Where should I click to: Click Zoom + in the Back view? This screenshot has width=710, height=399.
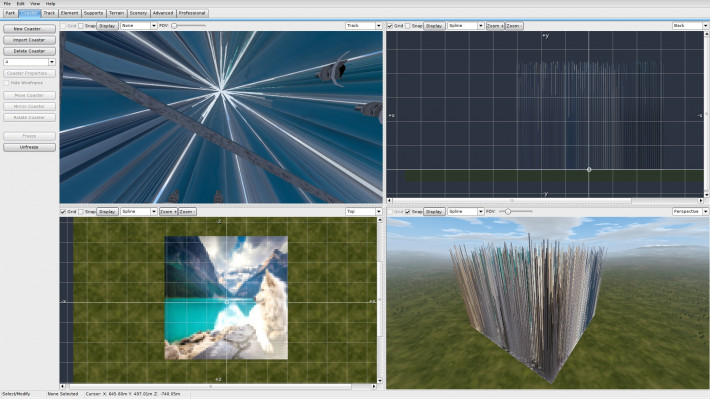coord(495,26)
